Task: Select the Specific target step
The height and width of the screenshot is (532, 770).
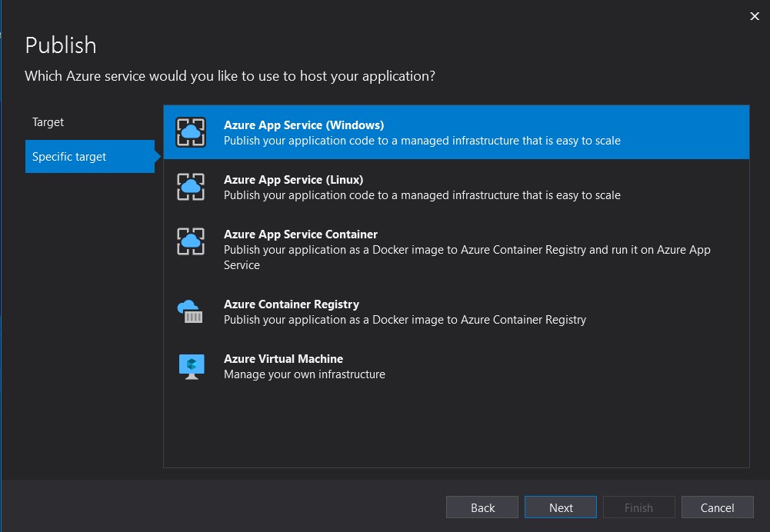Action: 90,157
